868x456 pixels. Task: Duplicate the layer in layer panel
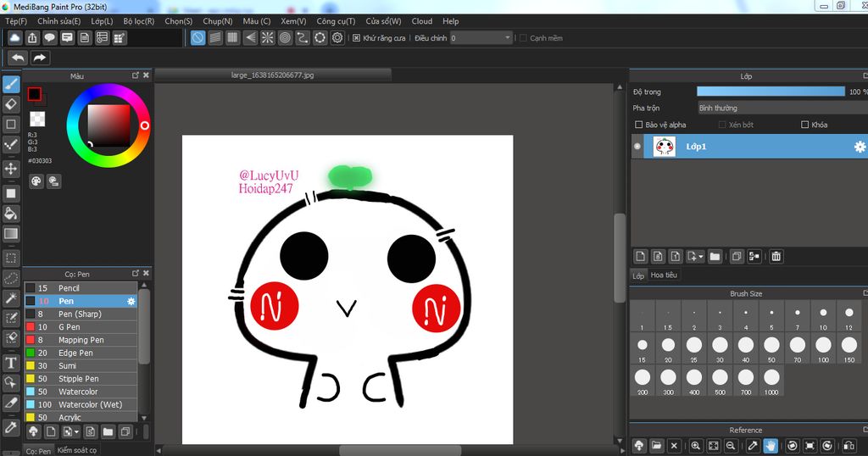point(737,256)
